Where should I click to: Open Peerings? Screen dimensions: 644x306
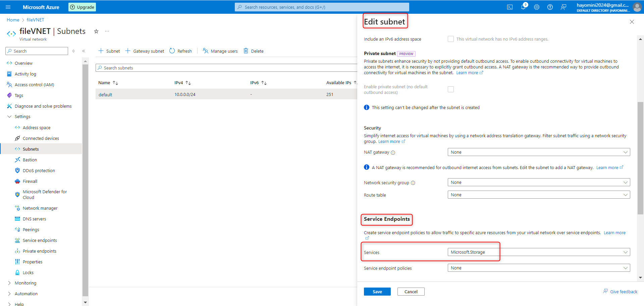coord(31,229)
